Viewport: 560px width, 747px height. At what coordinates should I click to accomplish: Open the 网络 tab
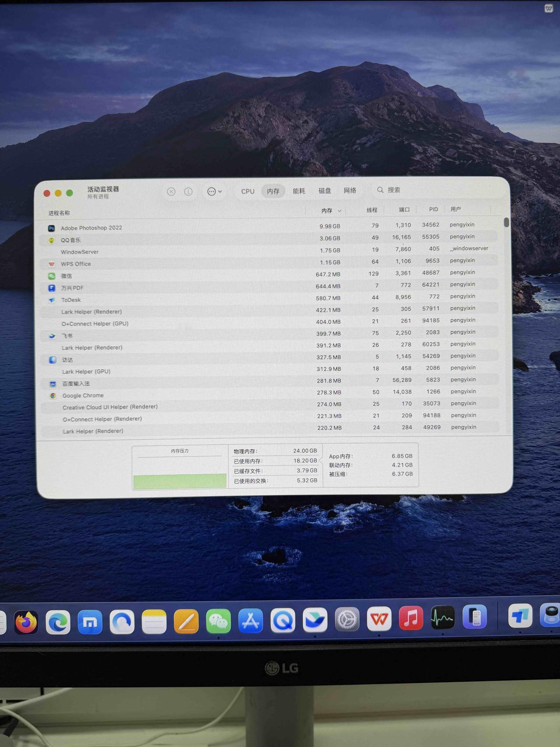350,190
